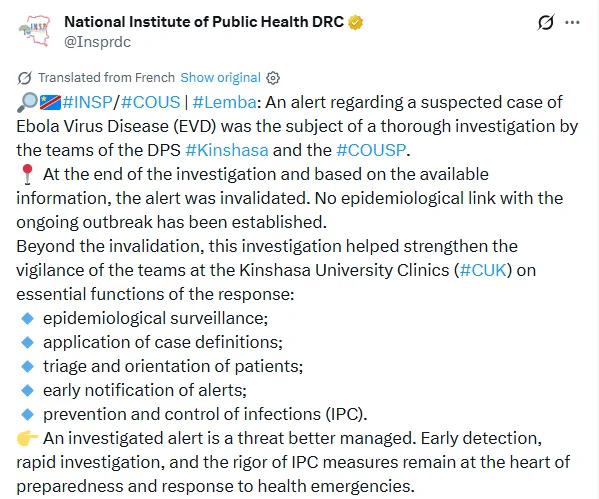Open the three-dot more options menu
This screenshot has width=599, height=499.
[572, 23]
